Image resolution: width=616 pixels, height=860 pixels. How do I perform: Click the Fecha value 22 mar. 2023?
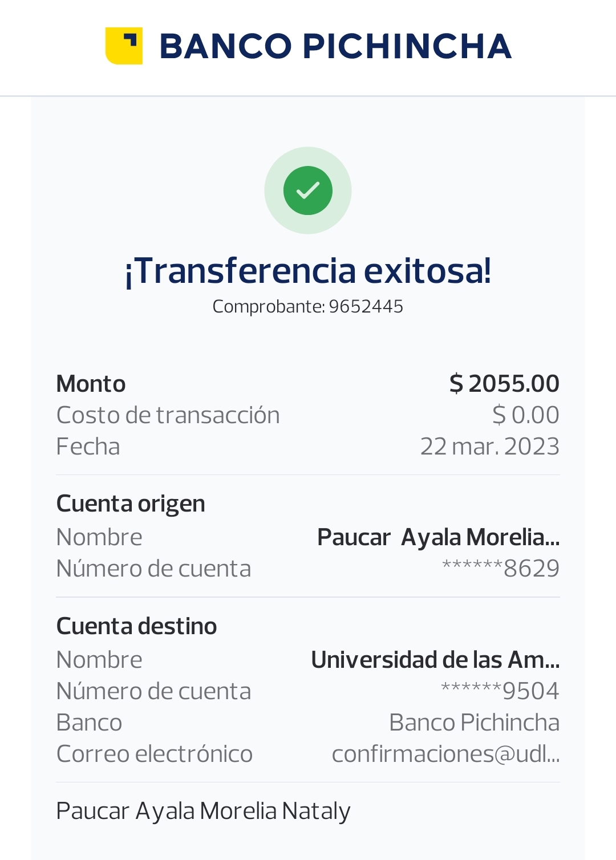(x=489, y=447)
